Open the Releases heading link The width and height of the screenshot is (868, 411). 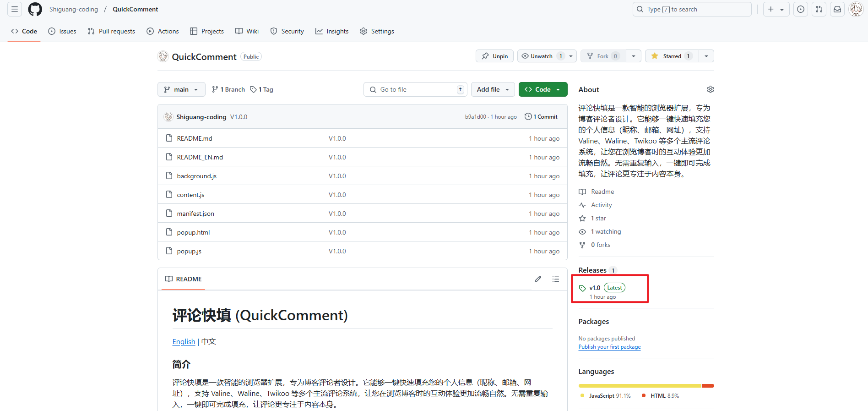[x=597, y=270]
